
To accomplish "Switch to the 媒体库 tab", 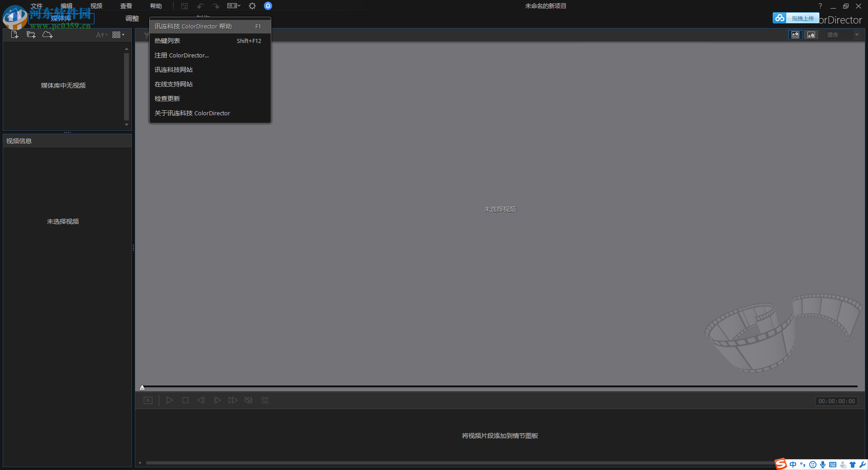I will [61, 19].
